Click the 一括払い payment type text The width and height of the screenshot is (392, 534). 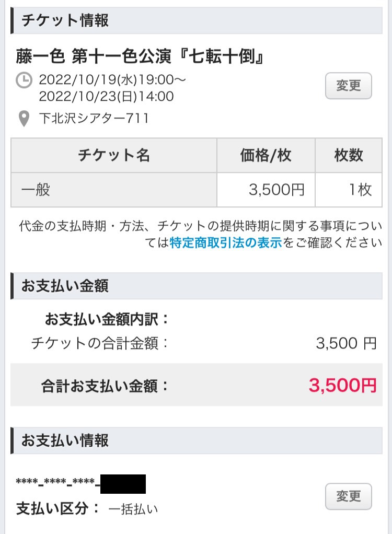click(133, 508)
